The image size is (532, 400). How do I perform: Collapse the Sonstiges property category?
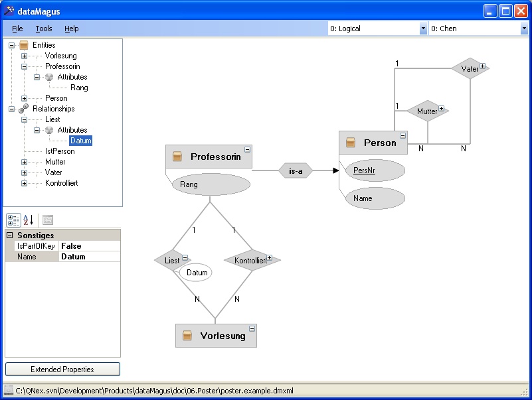10,235
